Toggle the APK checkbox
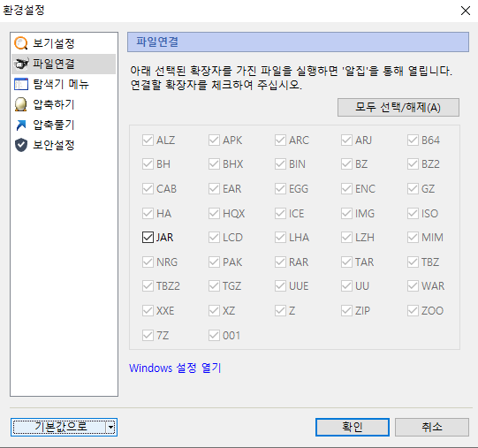The height and width of the screenshot is (448, 478). 214,140
